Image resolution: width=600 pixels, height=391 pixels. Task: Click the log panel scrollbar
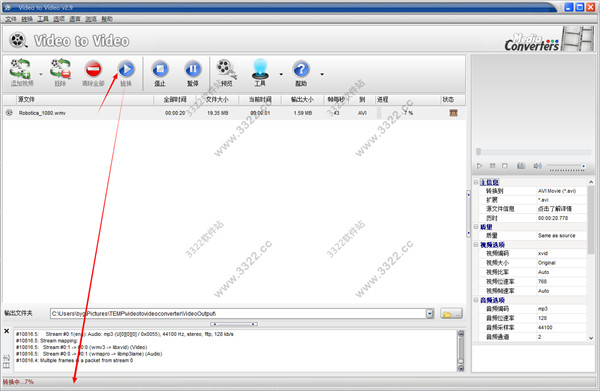[x=461, y=351]
